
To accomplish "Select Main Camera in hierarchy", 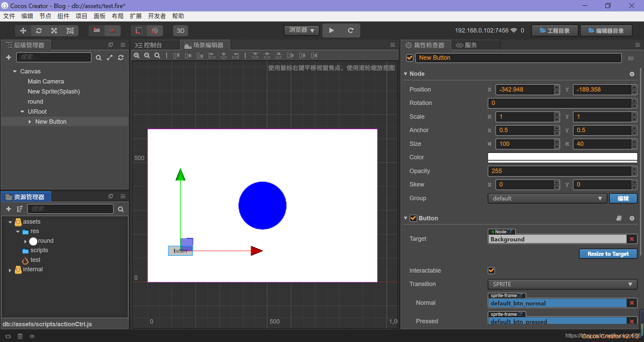I will [x=46, y=81].
